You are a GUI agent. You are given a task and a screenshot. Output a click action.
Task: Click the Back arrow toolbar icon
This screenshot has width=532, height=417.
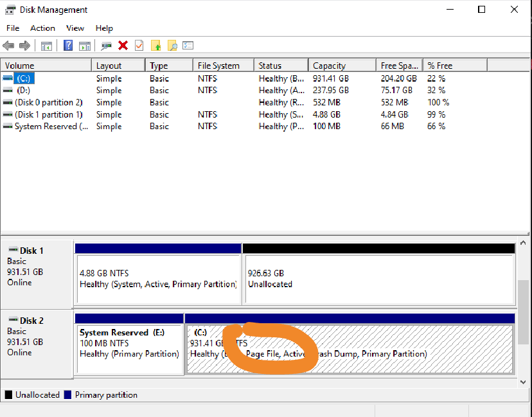(8, 46)
